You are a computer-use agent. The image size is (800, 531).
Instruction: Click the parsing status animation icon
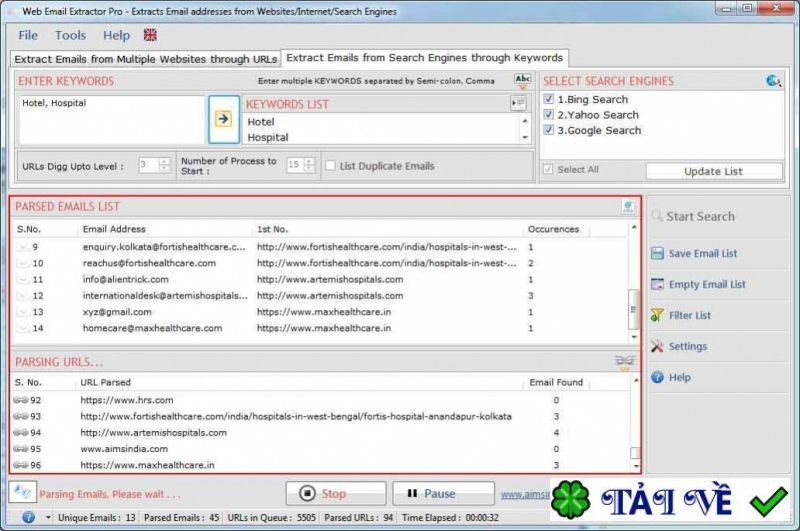coord(22,492)
